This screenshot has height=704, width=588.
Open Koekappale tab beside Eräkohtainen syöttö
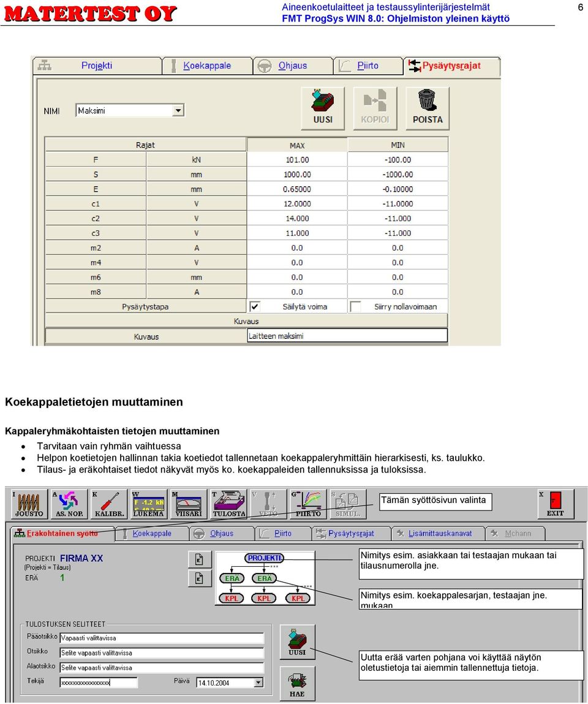click(x=152, y=534)
